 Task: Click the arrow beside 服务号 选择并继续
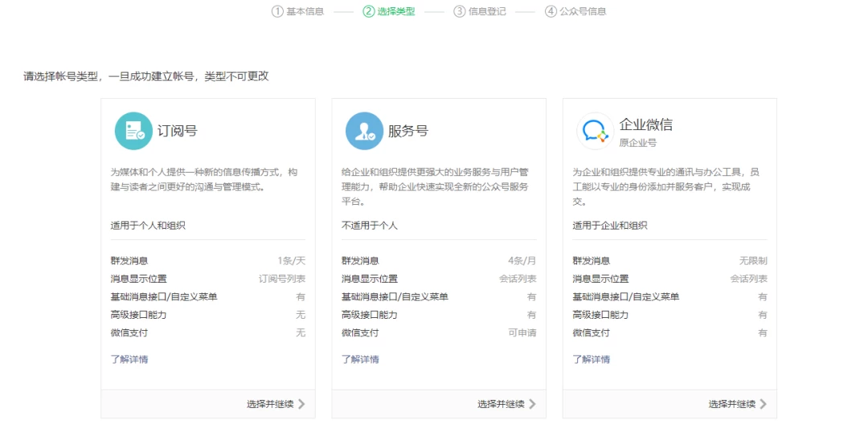tap(532, 404)
